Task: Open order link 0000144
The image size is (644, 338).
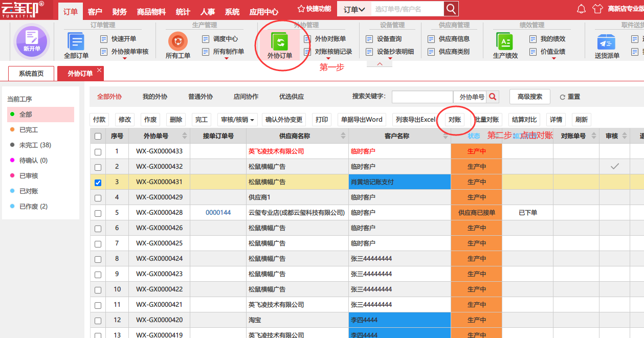Action: click(218, 213)
